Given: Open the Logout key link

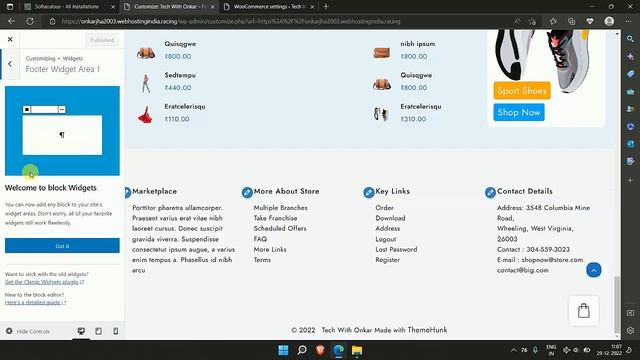Looking at the screenshot, I should (385, 239).
